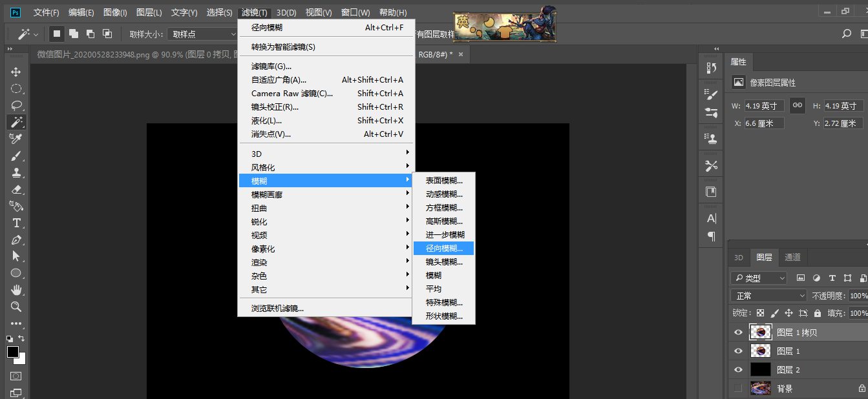The image size is (868, 399).
Task: Select the Zoom tool in toolbar
Action: click(16, 307)
